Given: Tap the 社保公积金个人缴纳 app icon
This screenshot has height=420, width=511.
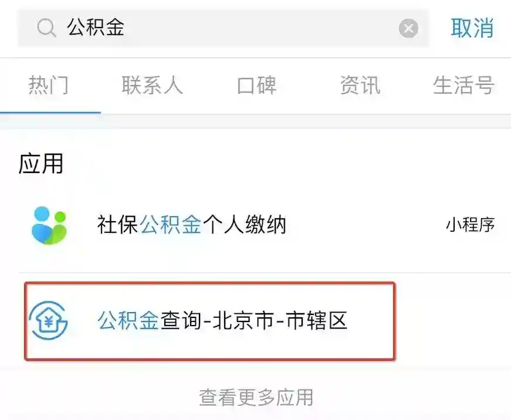Looking at the screenshot, I should click(x=49, y=225).
